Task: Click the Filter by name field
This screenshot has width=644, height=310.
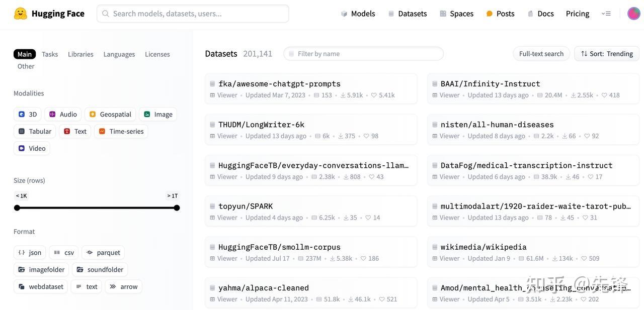Action: (363, 54)
